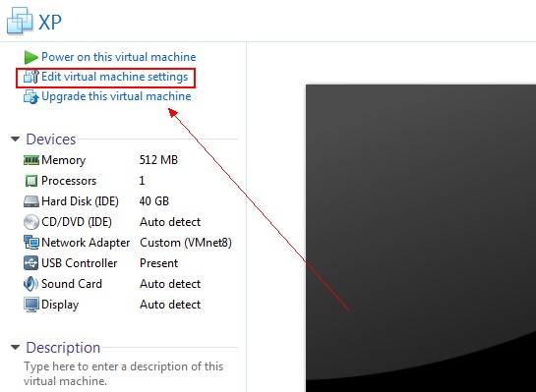Click Auto detect value for Display
Viewport: 536px width, 392px height.
point(170,305)
